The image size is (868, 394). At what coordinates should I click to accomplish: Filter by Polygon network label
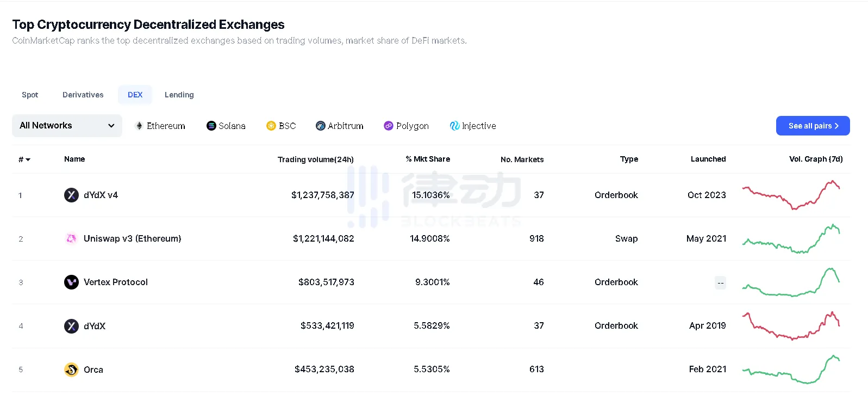(x=413, y=126)
